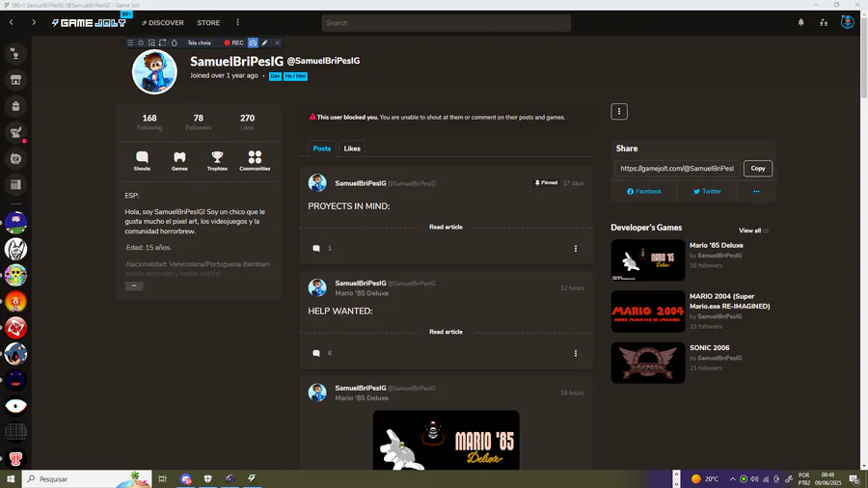Open Task View in the taskbar
Image resolution: width=868 pixels, height=488 pixels.
coord(162,479)
